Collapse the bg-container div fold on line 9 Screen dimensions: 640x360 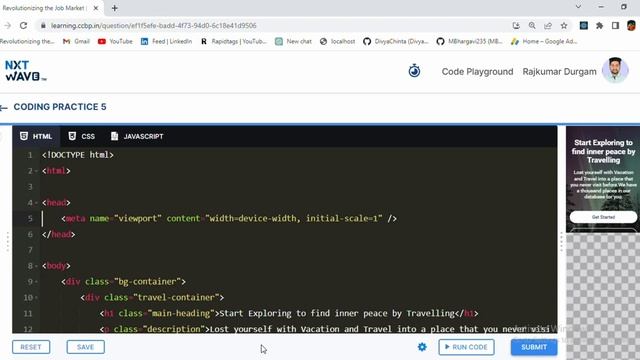coord(36,282)
